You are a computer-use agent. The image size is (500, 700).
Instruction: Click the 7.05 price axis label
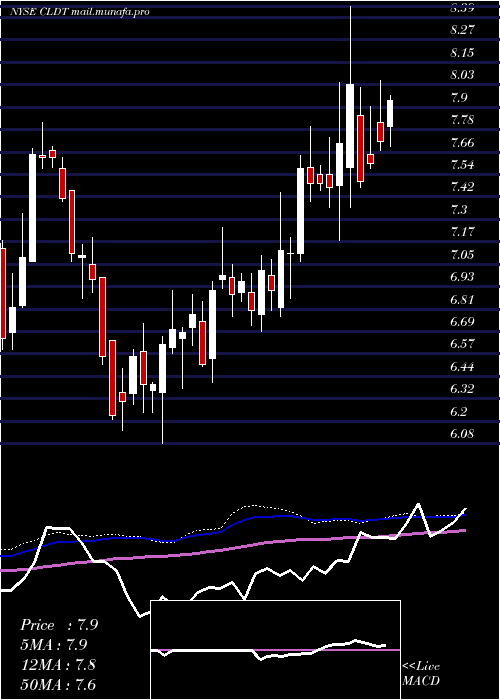click(462, 254)
